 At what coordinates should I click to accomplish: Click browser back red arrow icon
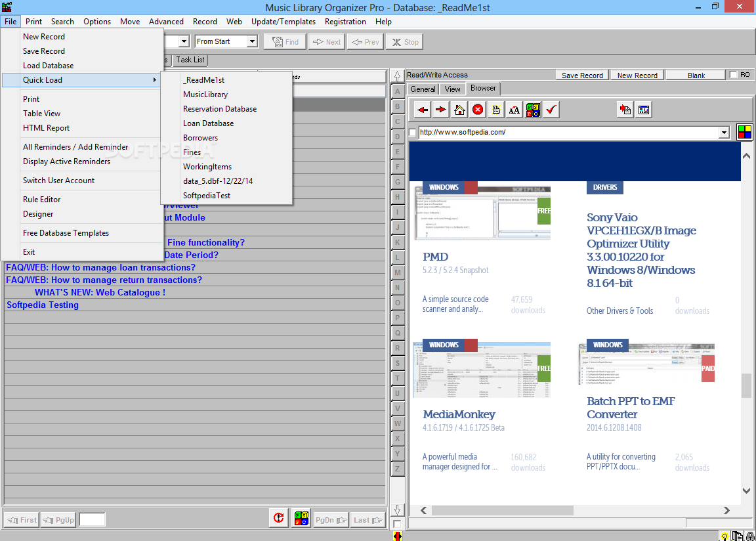coord(423,110)
